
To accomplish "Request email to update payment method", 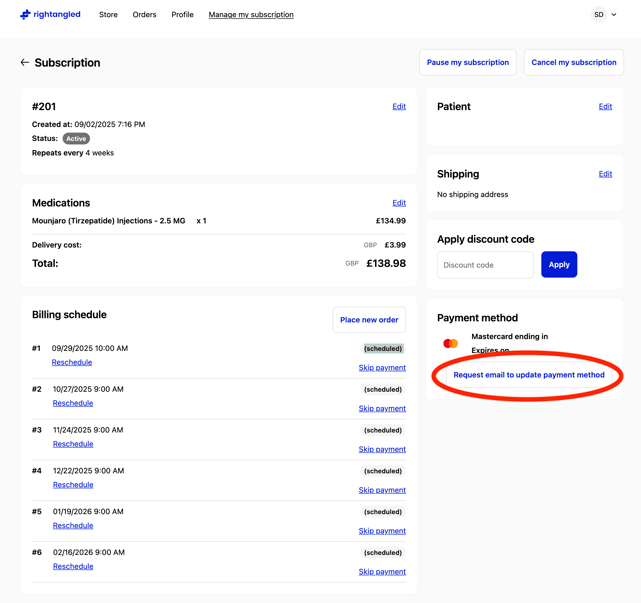I will 529,375.
